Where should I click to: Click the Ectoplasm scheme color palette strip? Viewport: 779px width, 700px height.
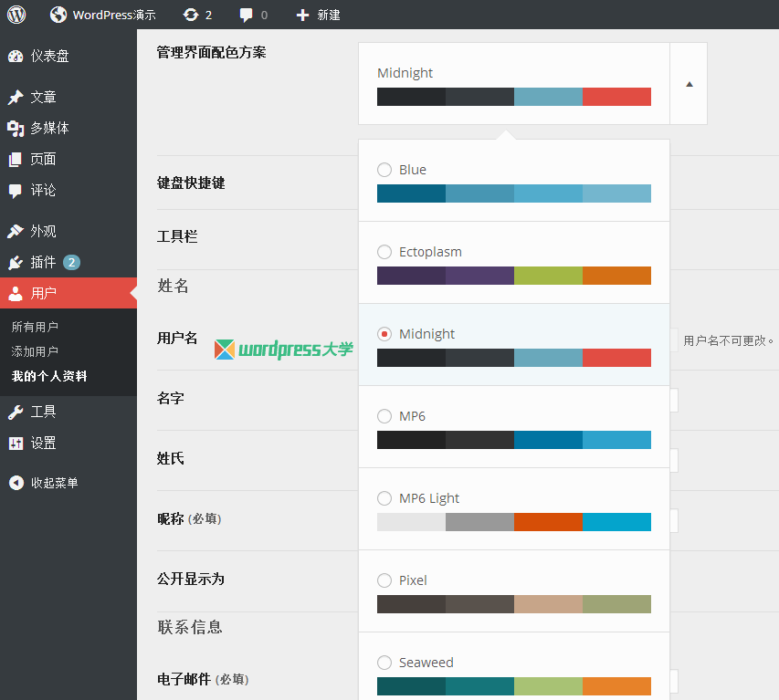pos(514,276)
